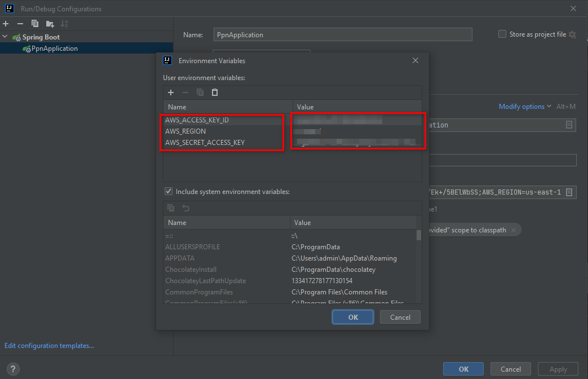
Task: Add new run configuration with plus icon
Action: (6, 24)
